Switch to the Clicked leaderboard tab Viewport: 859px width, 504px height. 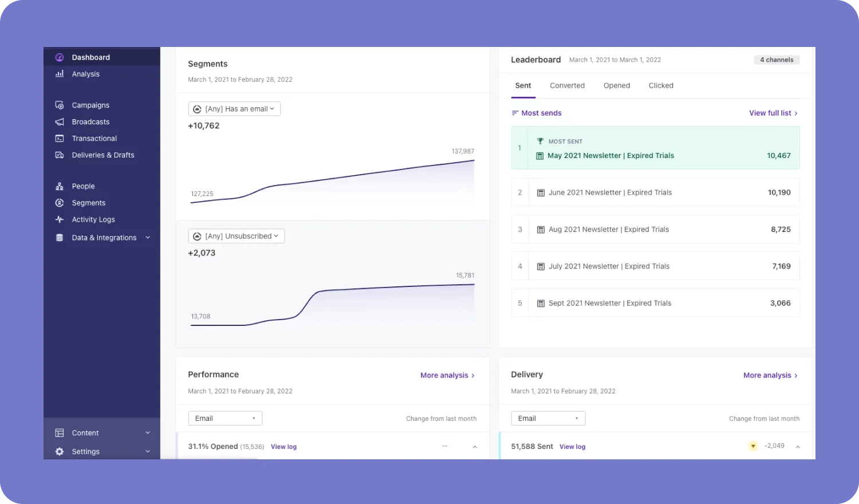pos(661,85)
